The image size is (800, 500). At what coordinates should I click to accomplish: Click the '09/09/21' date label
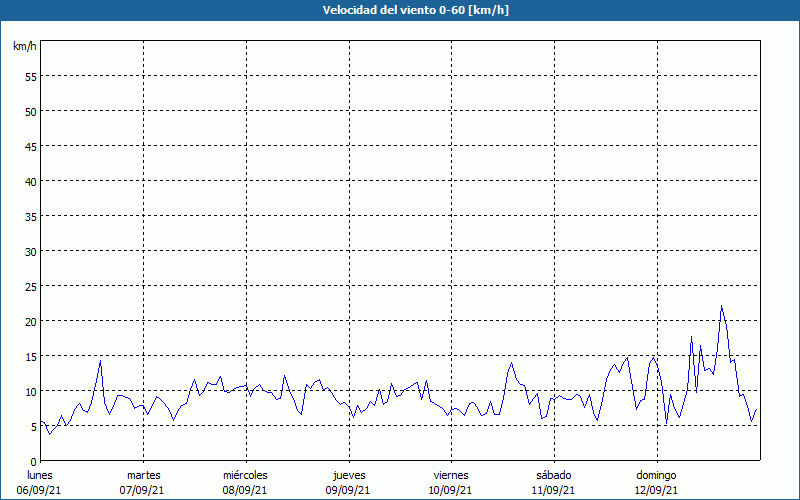tap(348, 490)
